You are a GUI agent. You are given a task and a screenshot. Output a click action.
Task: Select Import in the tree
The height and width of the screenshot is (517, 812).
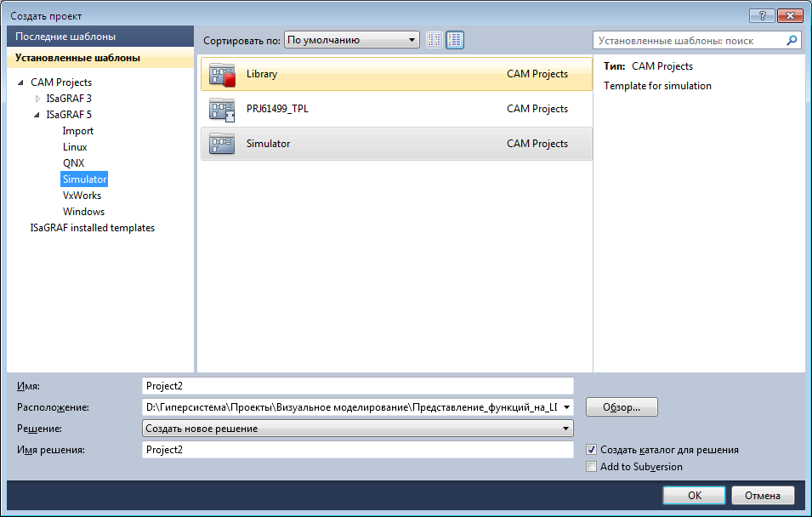pyautogui.click(x=77, y=131)
